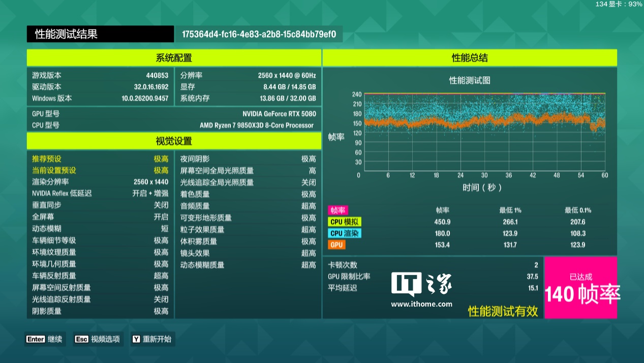Click the 垂直同步 setting row
The height and width of the screenshot is (363, 644).
coord(100,205)
